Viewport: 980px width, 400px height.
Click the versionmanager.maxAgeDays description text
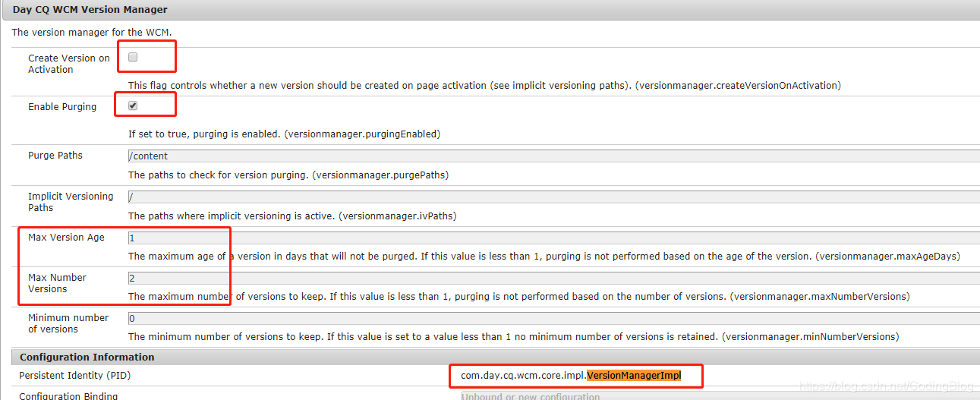tap(544, 257)
